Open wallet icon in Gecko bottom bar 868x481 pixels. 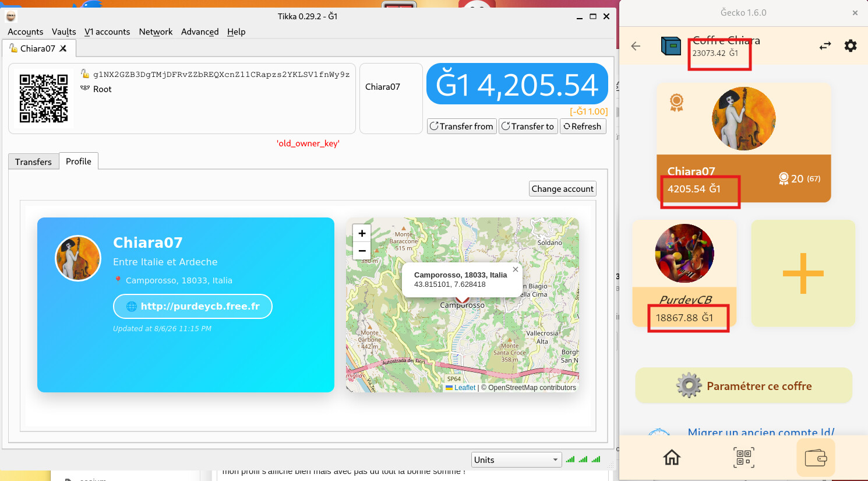[816, 458]
